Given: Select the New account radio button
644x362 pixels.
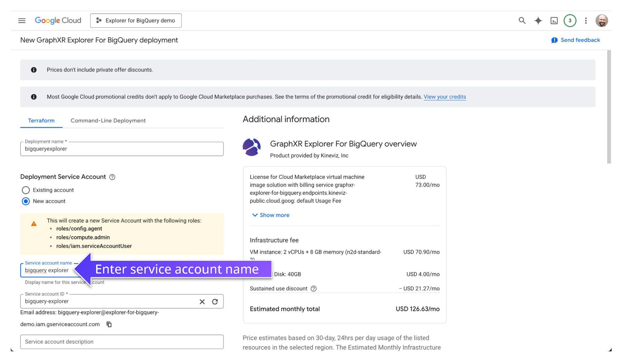Looking at the screenshot, I should [x=26, y=201].
